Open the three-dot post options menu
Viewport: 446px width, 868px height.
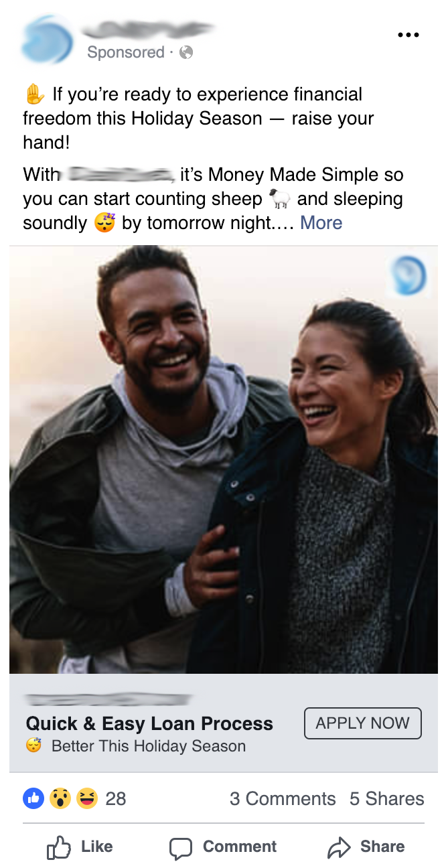tap(408, 35)
